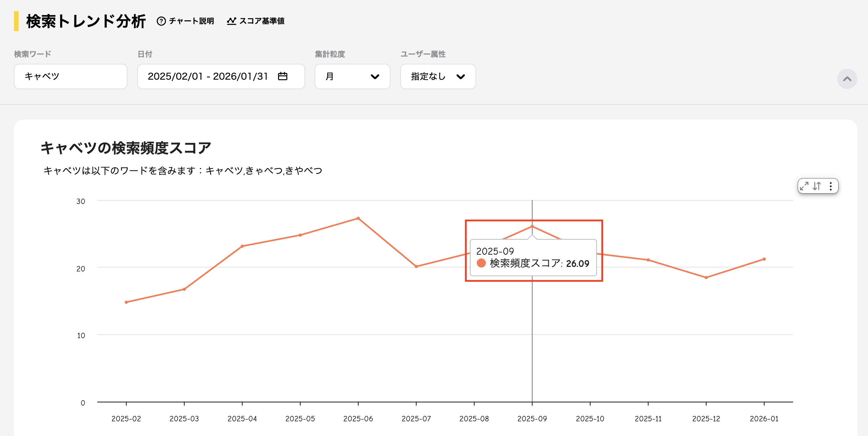Click the 2025-11 data point
868x436 pixels.
pos(648,260)
